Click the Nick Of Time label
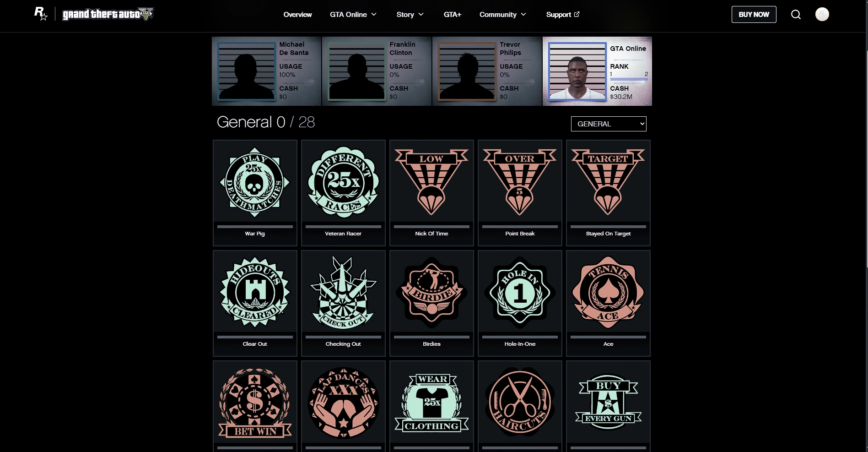Viewport: 868px width, 452px height. pyautogui.click(x=431, y=234)
